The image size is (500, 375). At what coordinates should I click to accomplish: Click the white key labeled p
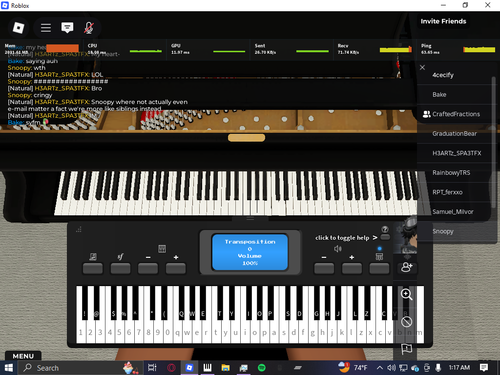tap(264, 332)
